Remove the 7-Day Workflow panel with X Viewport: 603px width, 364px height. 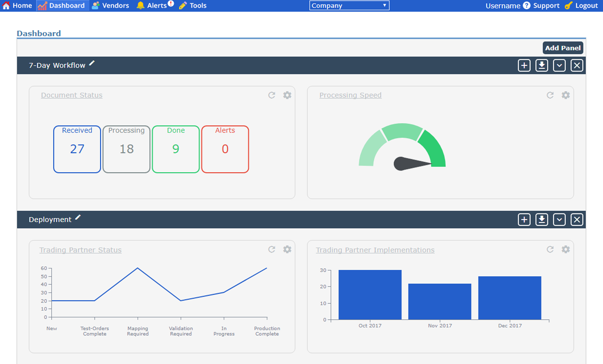[577, 66]
